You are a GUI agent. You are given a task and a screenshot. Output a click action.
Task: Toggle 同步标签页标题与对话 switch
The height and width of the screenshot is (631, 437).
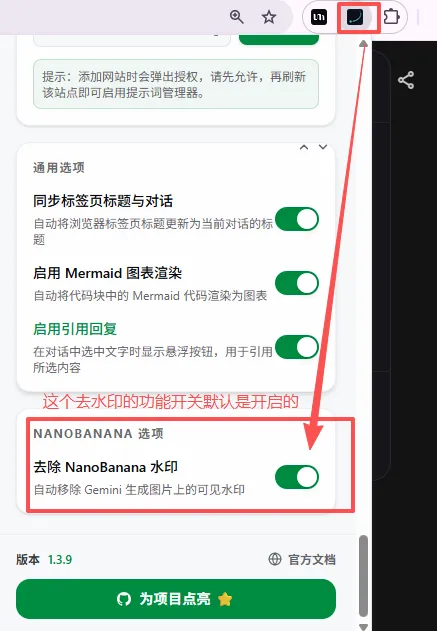pos(297,219)
